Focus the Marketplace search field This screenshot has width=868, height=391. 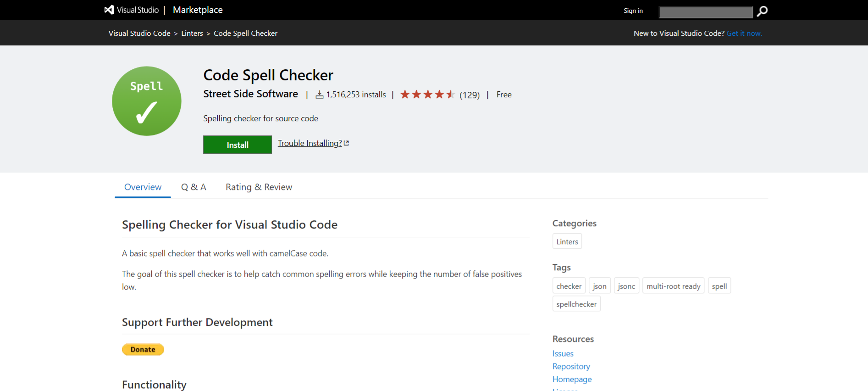[x=706, y=12]
